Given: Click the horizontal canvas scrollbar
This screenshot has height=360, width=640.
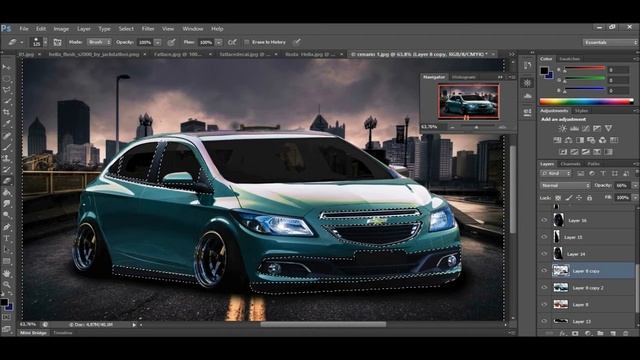Looking at the screenshot, I should (323, 324).
